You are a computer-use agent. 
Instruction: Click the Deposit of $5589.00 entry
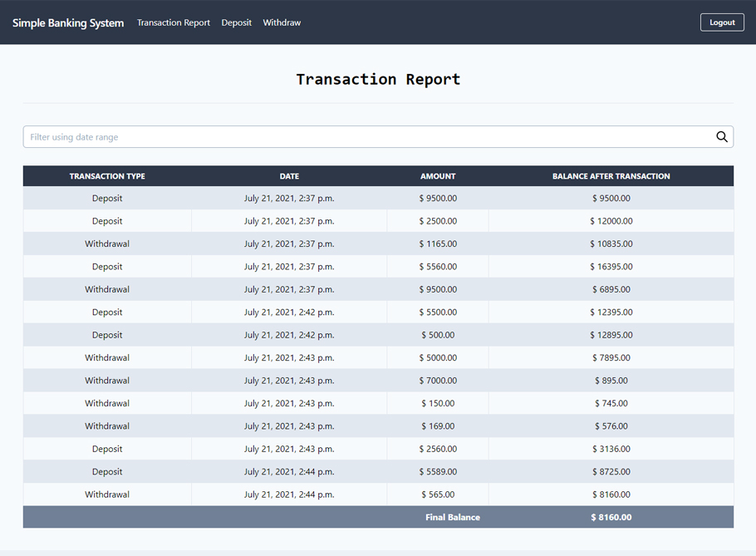click(378, 471)
